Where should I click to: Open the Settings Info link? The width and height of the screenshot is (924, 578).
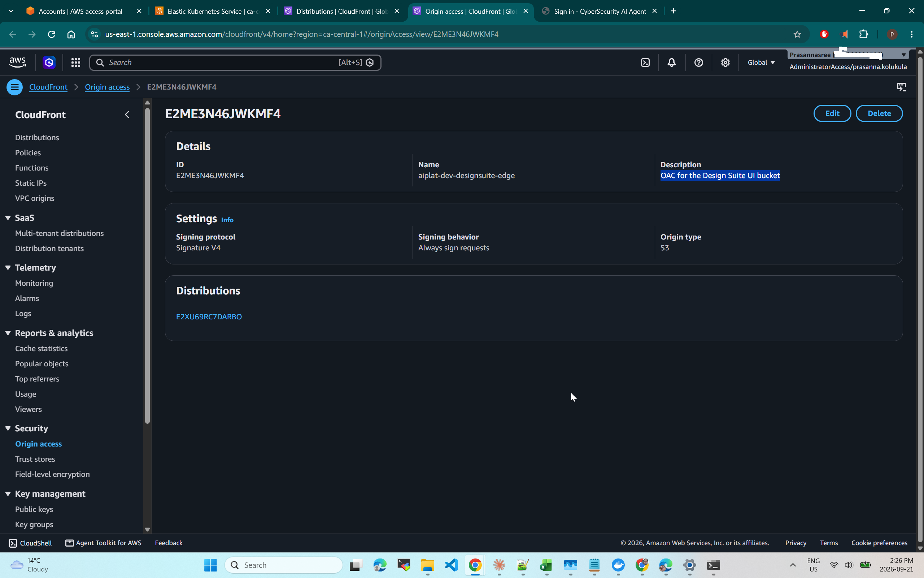(227, 220)
